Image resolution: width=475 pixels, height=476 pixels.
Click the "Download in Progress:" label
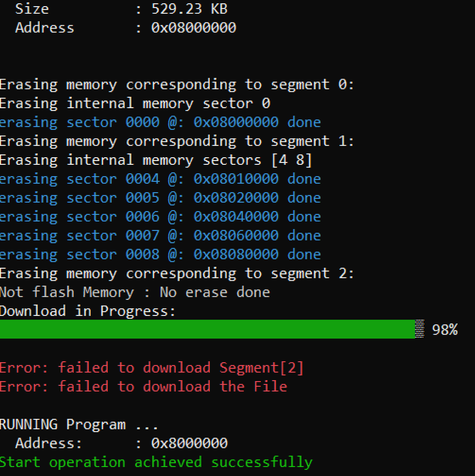88,311
